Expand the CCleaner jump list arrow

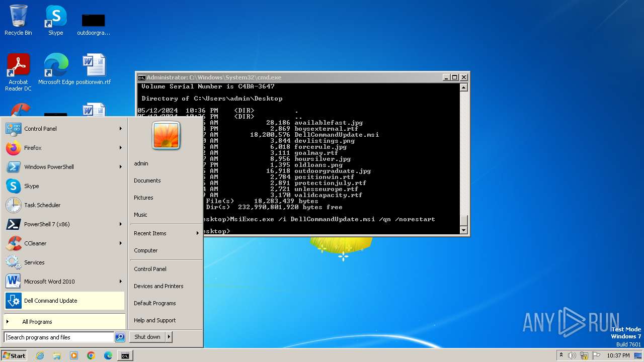(121, 243)
